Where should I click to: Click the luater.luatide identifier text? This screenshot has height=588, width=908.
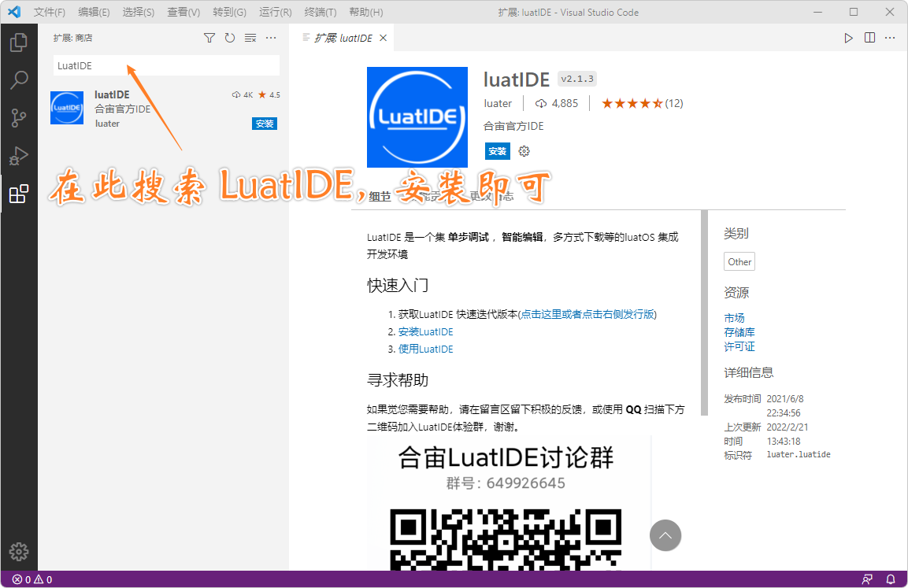click(799, 455)
